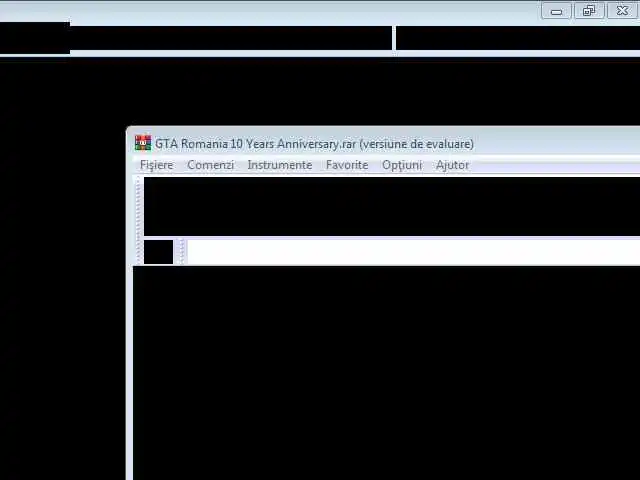The height and width of the screenshot is (480, 640).
Task: Click the WinRAR icon in the title bar
Action: [143, 143]
